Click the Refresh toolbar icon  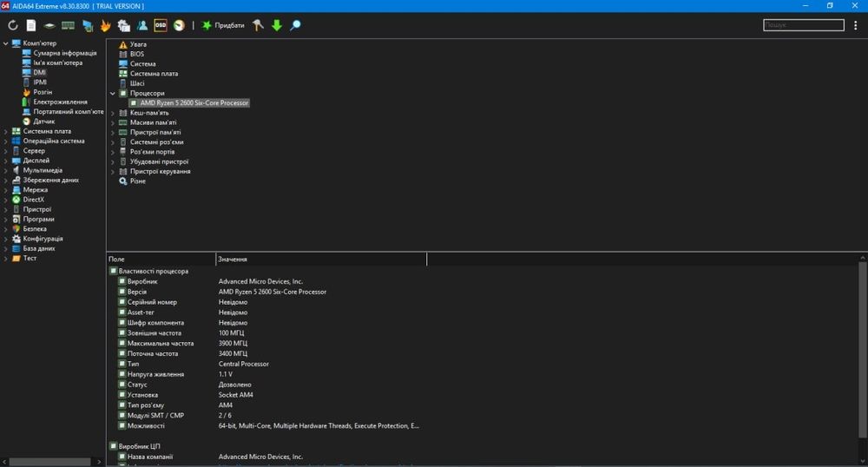pyautogui.click(x=13, y=25)
